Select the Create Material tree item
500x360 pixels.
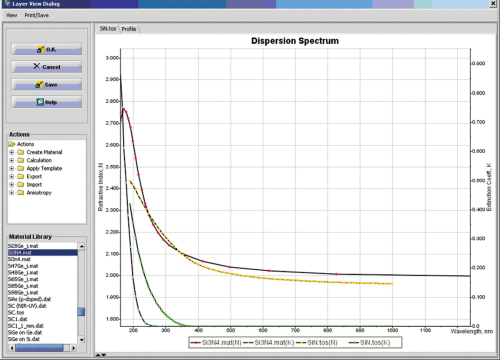[44, 152]
